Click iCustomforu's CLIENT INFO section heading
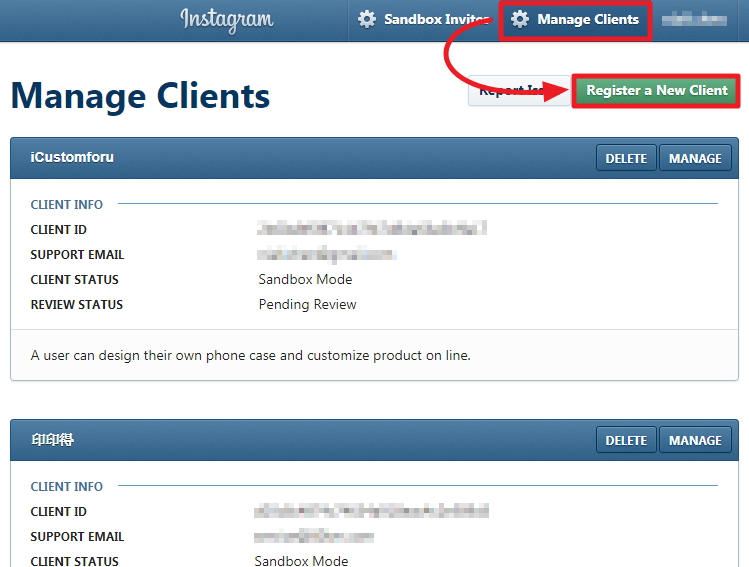The width and height of the screenshot is (749, 567). click(x=66, y=204)
